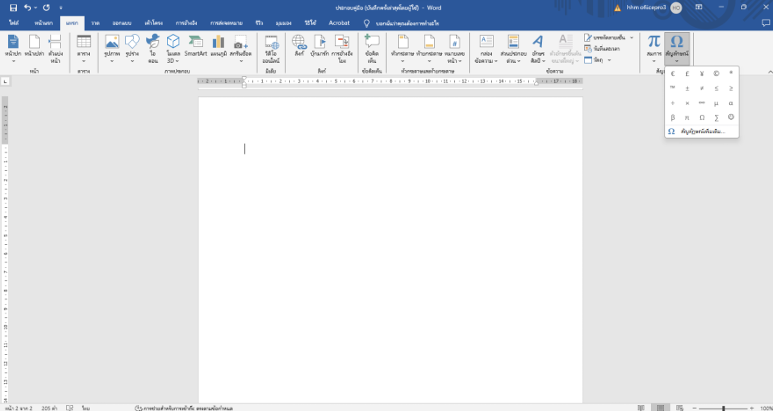
Task: Click the 3D models cube icon
Action: [x=173, y=46]
